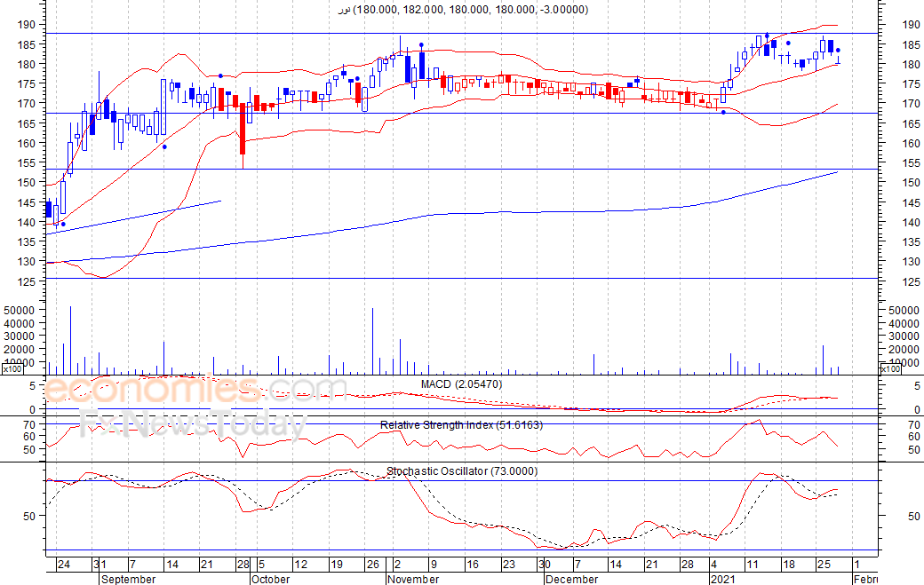
Task: Click 165 on the right price axis
Action: [911, 123]
